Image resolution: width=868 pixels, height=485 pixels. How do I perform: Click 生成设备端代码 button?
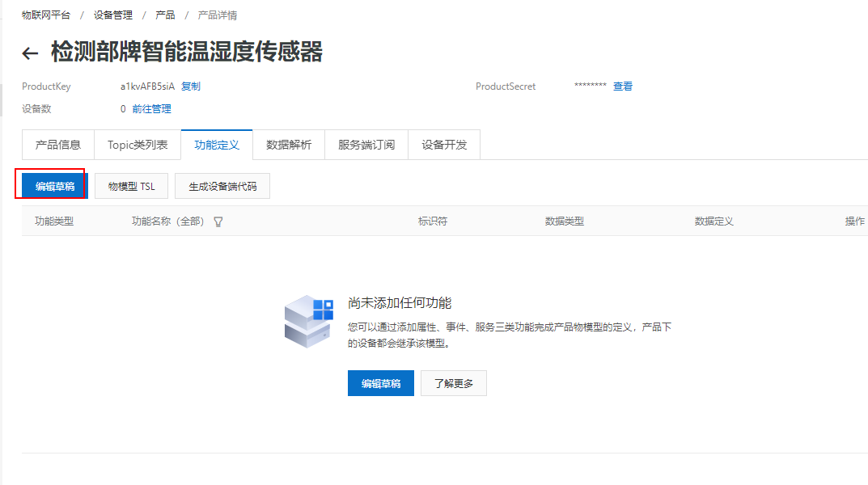coord(222,187)
